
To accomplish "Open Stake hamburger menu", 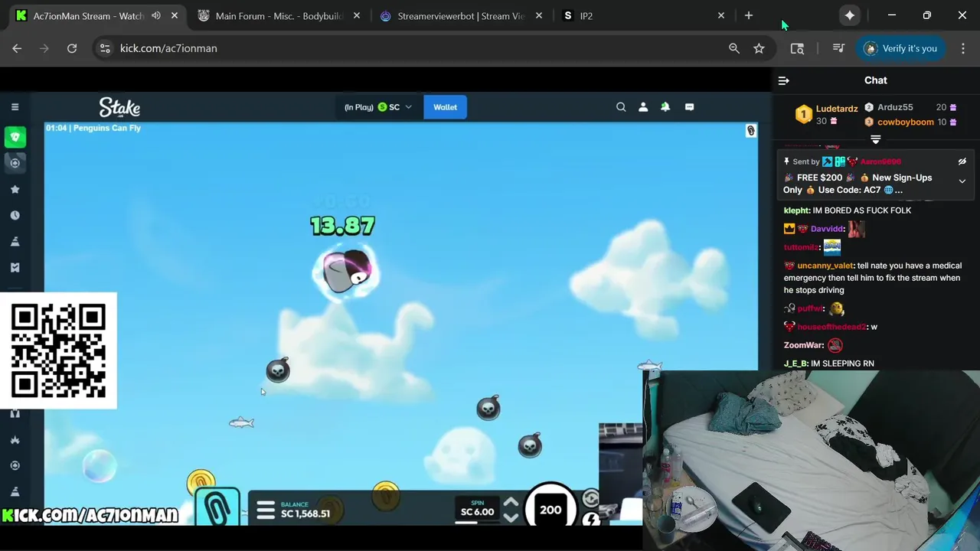I will (x=15, y=107).
